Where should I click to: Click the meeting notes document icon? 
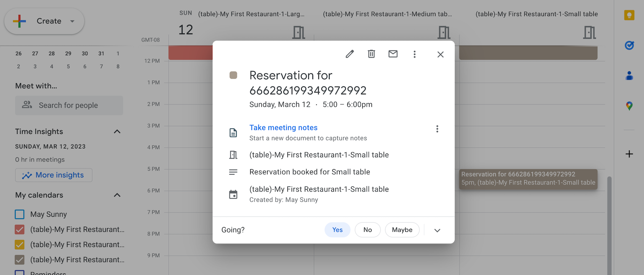pos(233,133)
